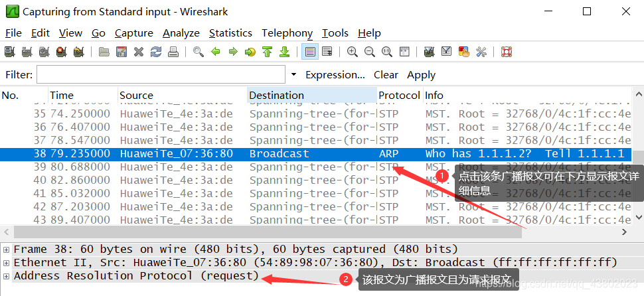Viewport: 644px width, 296px height.
Task: Sort packets by Source column header
Action: pos(183,96)
